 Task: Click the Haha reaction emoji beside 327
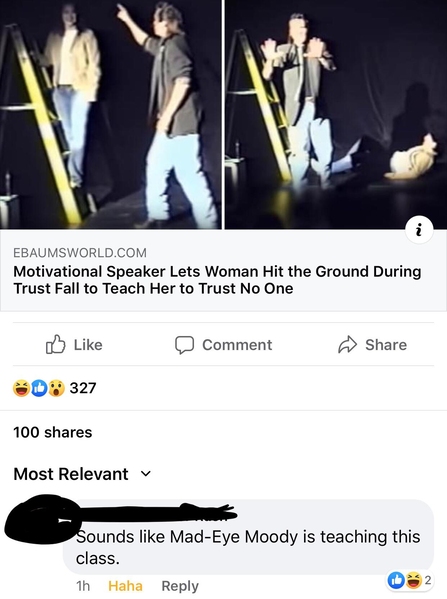(21, 388)
